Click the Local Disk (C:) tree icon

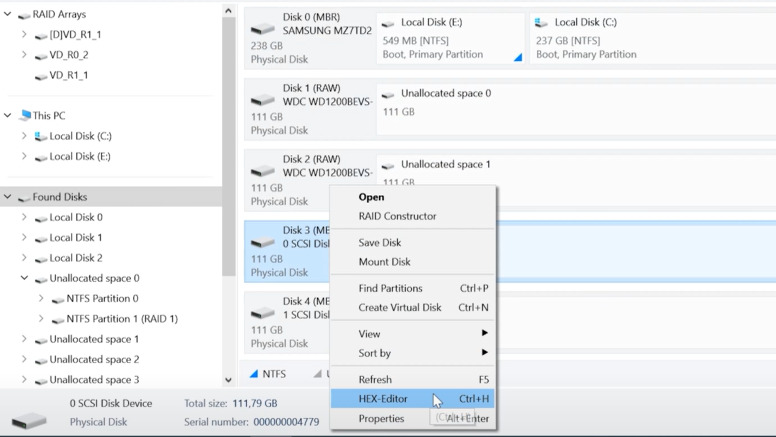[41, 136]
